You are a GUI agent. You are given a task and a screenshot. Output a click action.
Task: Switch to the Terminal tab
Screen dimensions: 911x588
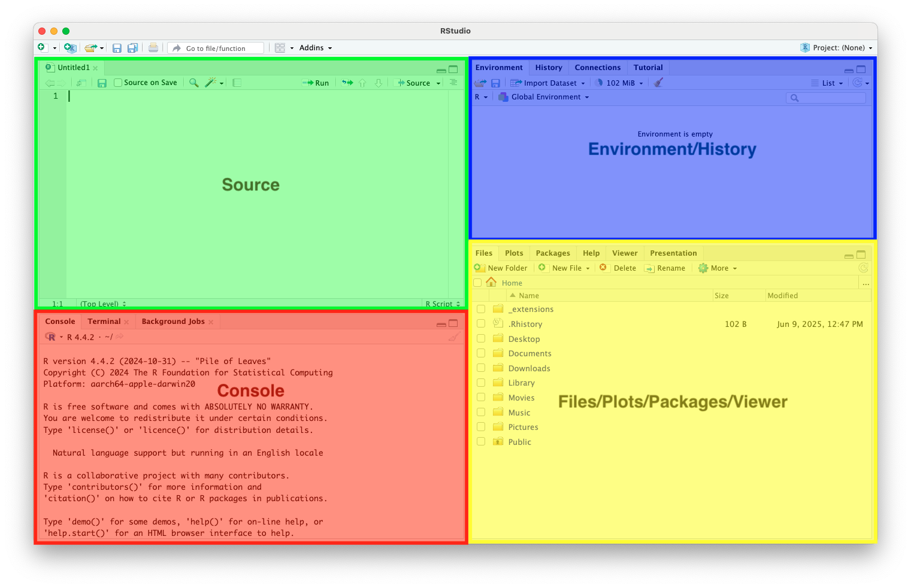point(104,322)
